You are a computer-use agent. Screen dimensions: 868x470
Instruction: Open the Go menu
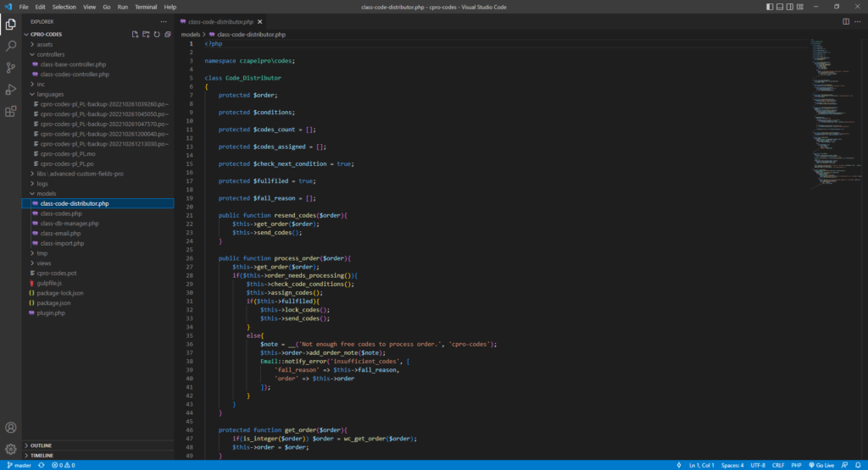tap(106, 7)
